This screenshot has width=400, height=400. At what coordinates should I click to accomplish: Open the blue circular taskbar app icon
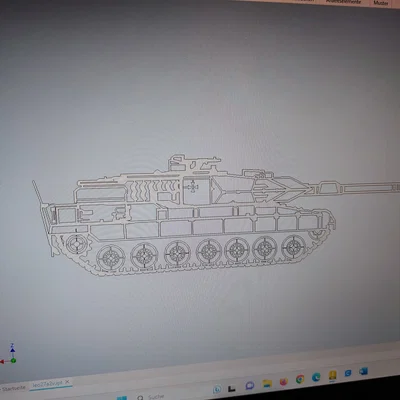(x=348, y=373)
